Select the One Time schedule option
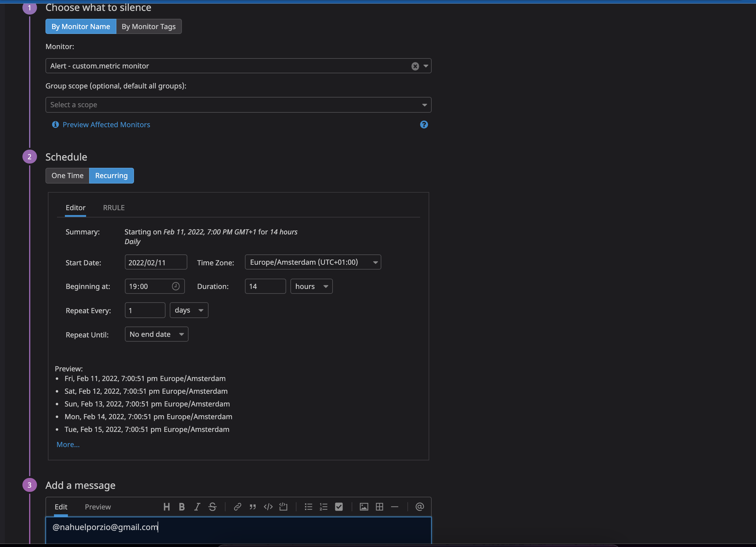The width and height of the screenshot is (756, 547). (67, 176)
